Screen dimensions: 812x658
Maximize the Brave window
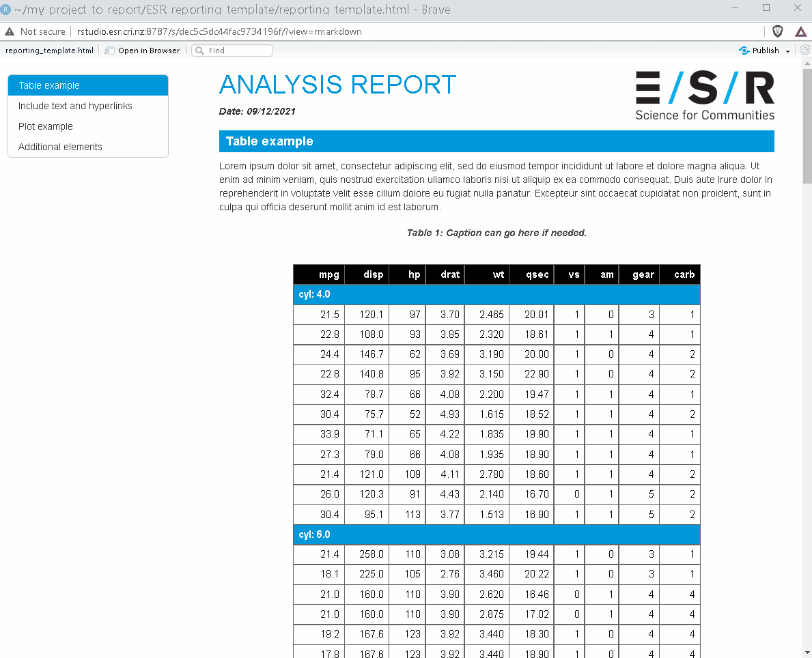[766, 8]
